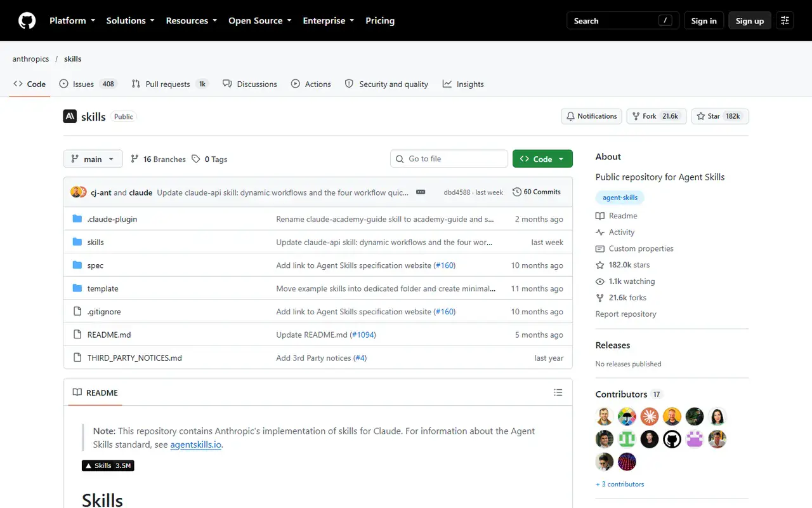Screen dimensions: 812x508
Task: Open the Skills 3.5M badge
Action: (108, 465)
